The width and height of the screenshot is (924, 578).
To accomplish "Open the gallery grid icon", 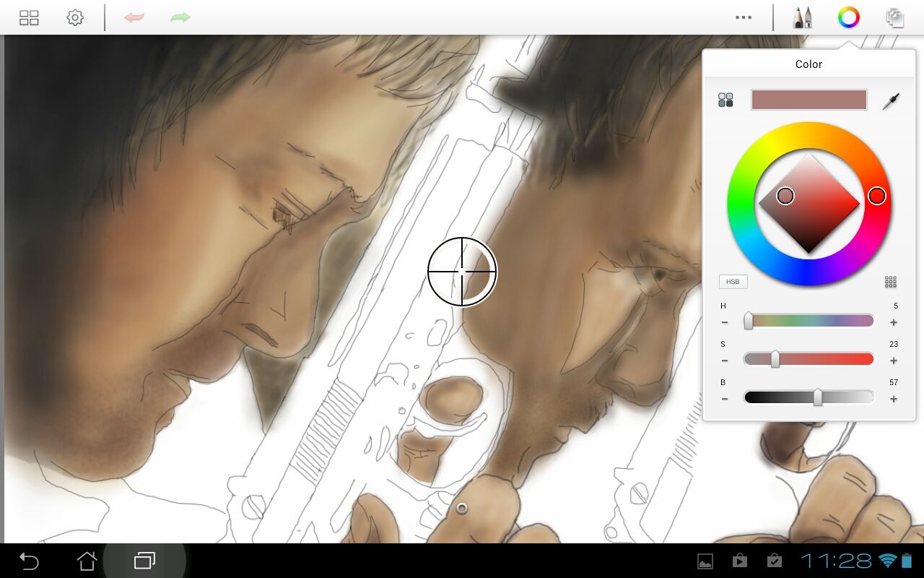I will (29, 17).
